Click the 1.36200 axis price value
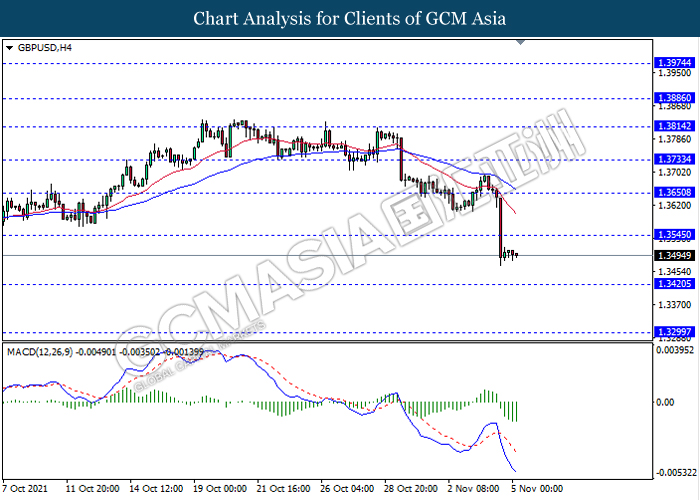The width and height of the screenshot is (700, 500). coord(675,205)
